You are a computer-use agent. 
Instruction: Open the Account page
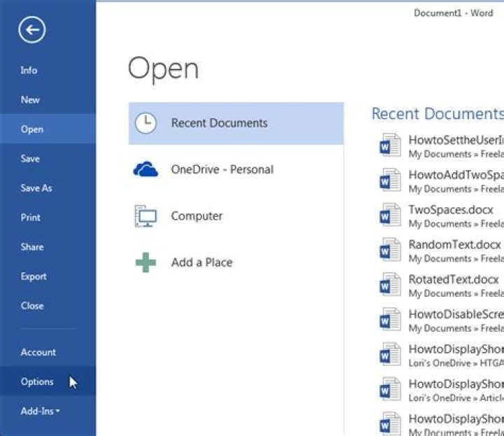pyautogui.click(x=48, y=352)
